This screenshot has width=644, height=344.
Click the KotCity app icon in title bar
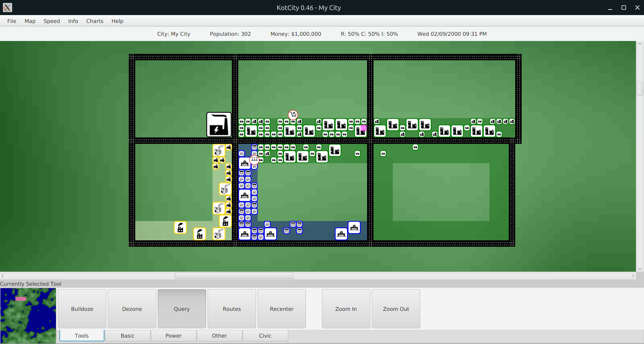click(x=7, y=7)
